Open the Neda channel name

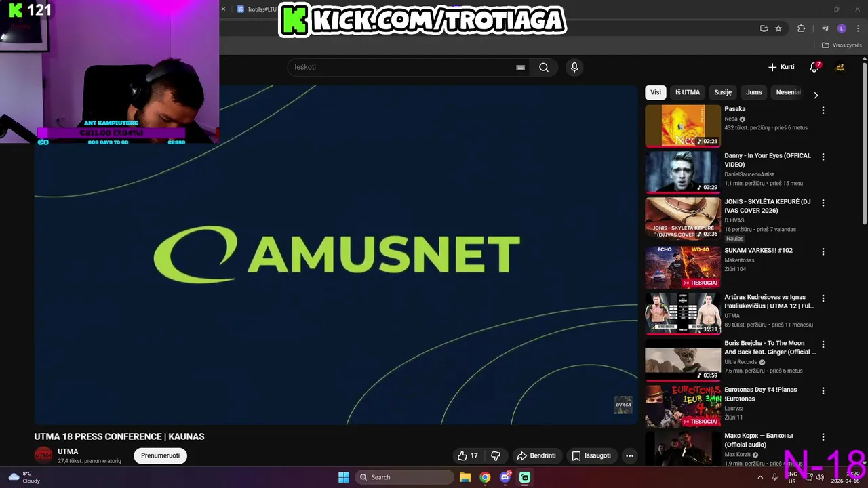tap(731, 119)
